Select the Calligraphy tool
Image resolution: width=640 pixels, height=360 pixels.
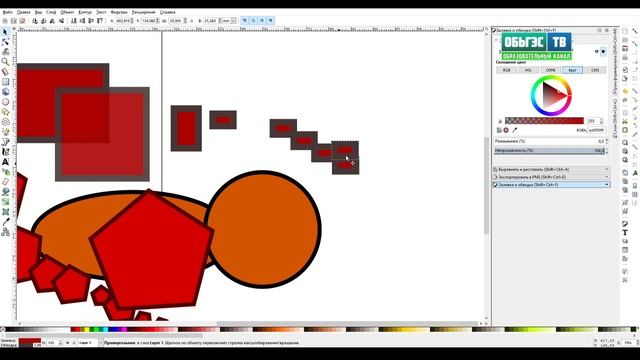coord(5,152)
